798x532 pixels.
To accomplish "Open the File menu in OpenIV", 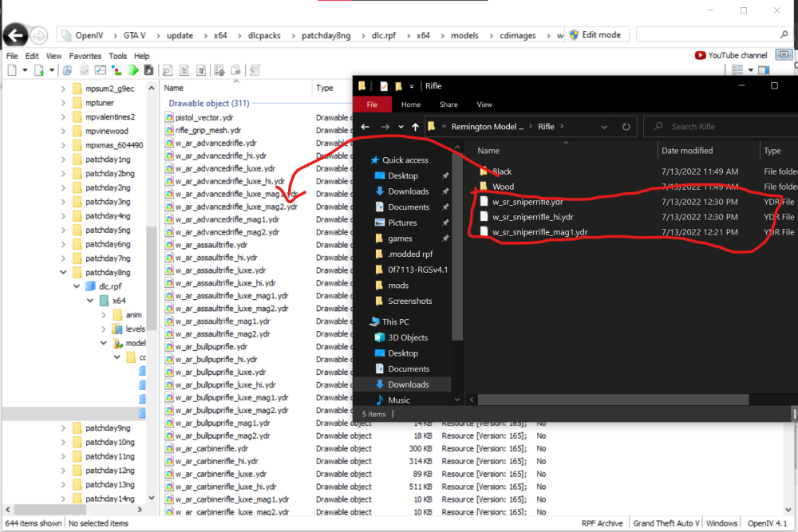I will [x=12, y=56].
